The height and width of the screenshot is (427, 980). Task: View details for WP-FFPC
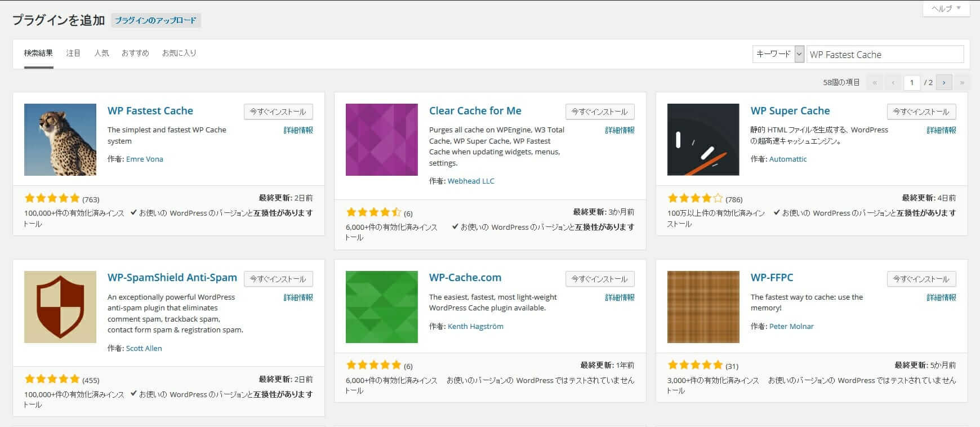click(x=941, y=297)
